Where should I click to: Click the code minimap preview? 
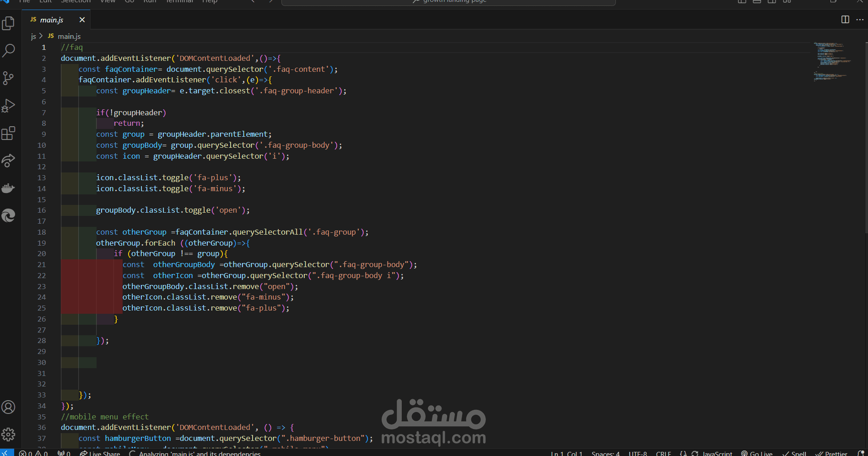click(833, 62)
